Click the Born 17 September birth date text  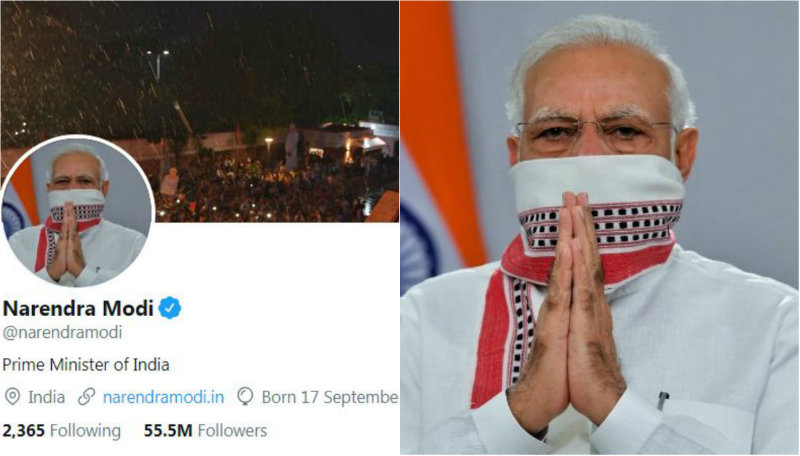point(330,397)
